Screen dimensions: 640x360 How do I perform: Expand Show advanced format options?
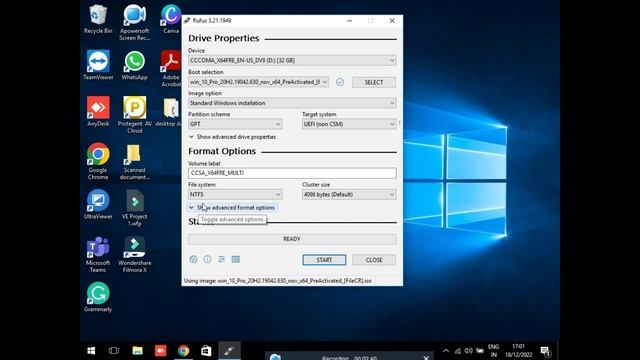point(232,207)
